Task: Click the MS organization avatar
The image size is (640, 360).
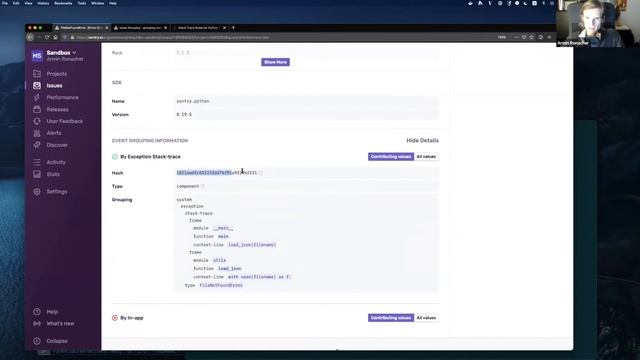Action: click(37, 56)
